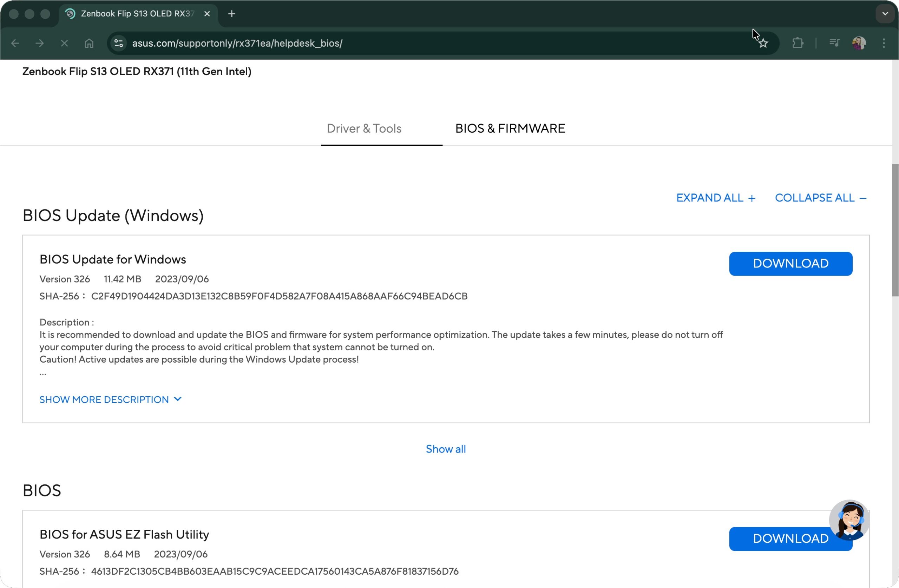The image size is (899, 588).
Task: Click Collapse All
Action: 820,197
